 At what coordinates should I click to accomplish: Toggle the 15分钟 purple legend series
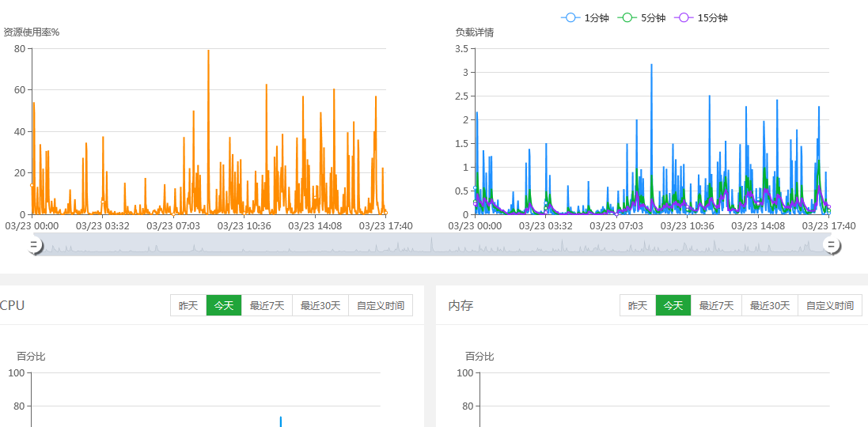701,17
